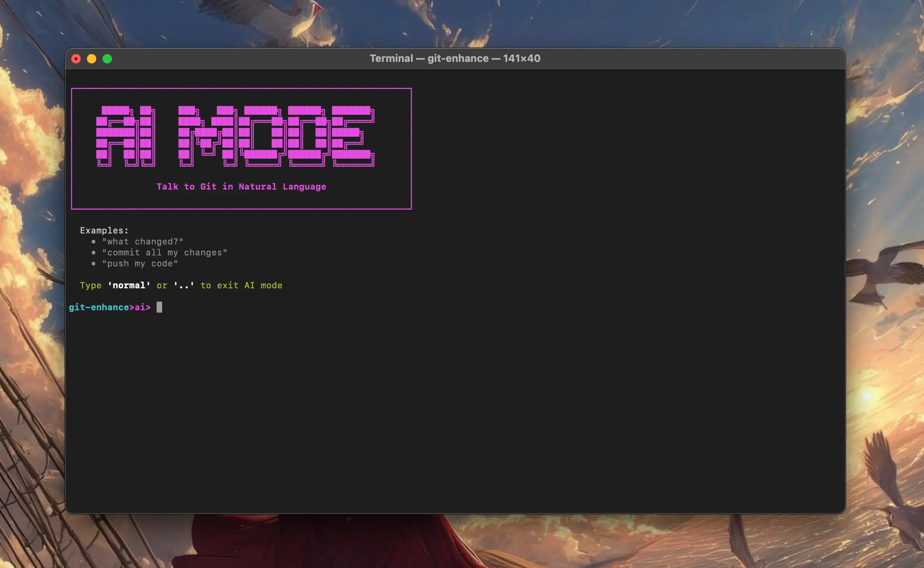Zoom the window with the green button

107,59
